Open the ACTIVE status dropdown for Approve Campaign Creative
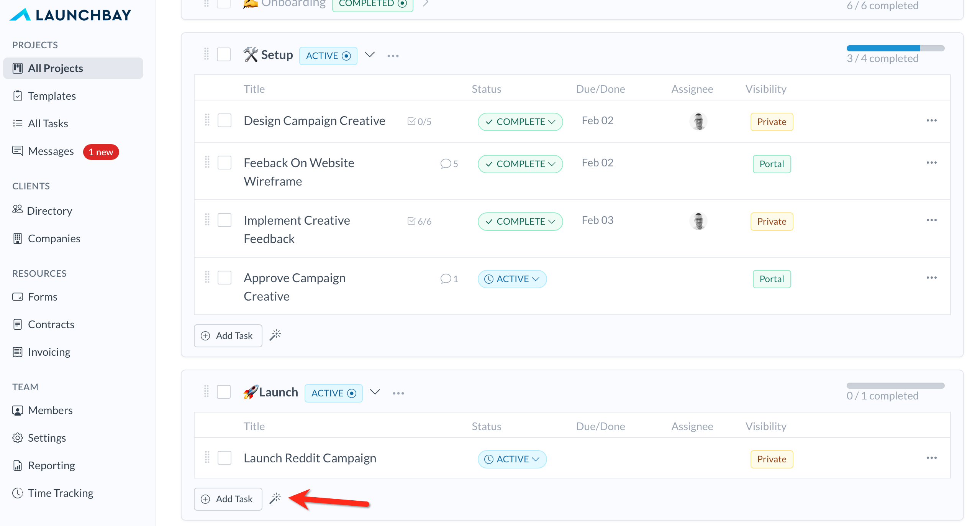 tap(512, 279)
